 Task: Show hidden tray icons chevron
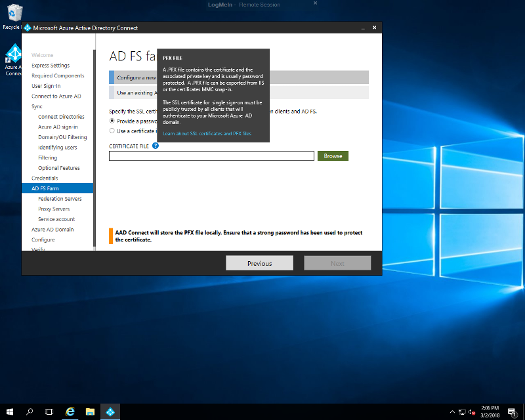coord(452,411)
